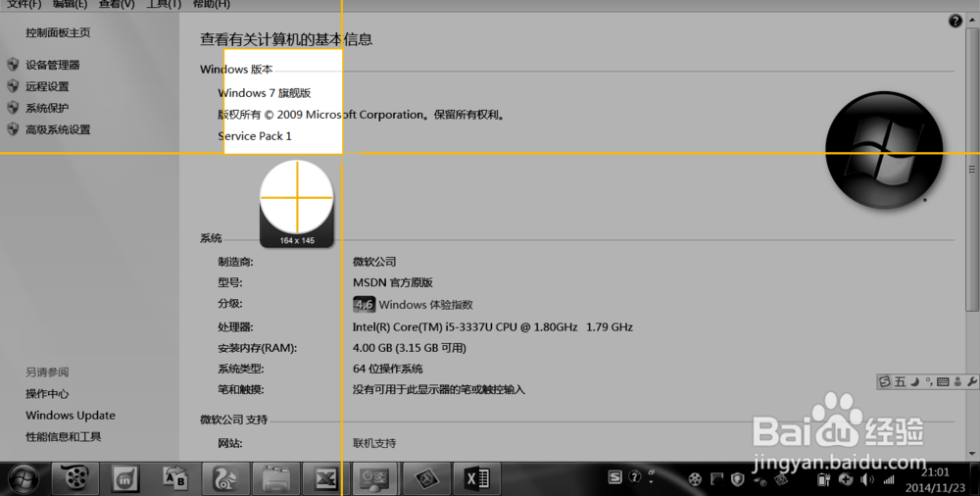The width and height of the screenshot is (980, 496).
Task: Open the 查看(V) menu
Action: point(117,4)
